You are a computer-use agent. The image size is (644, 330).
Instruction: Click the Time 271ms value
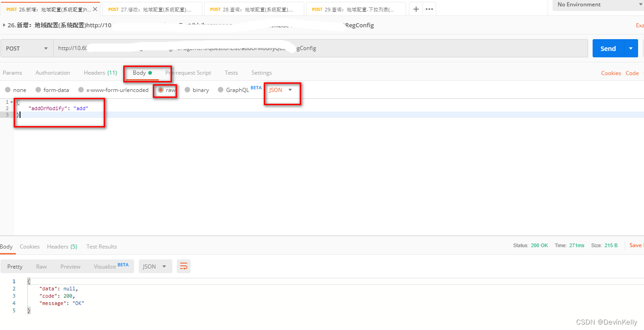(576, 245)
